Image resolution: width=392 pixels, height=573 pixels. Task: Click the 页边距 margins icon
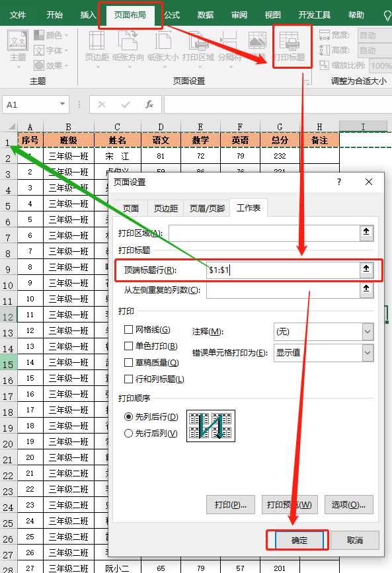tap(97, 40)
